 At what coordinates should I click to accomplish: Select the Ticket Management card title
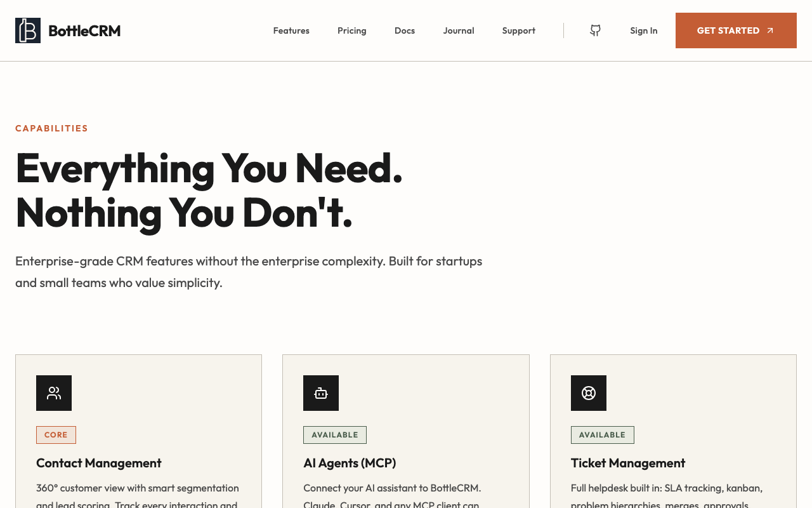628,463
